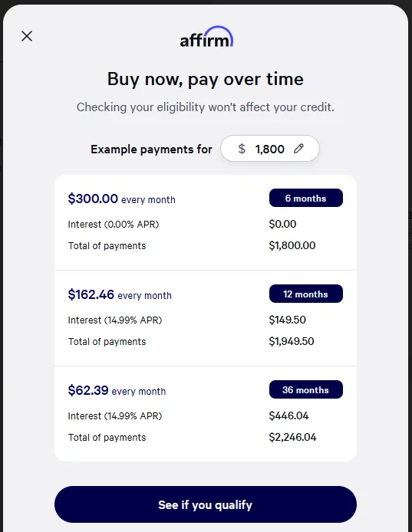Click the pencil edit icon beside 1,800

click(x=298, y=149)
